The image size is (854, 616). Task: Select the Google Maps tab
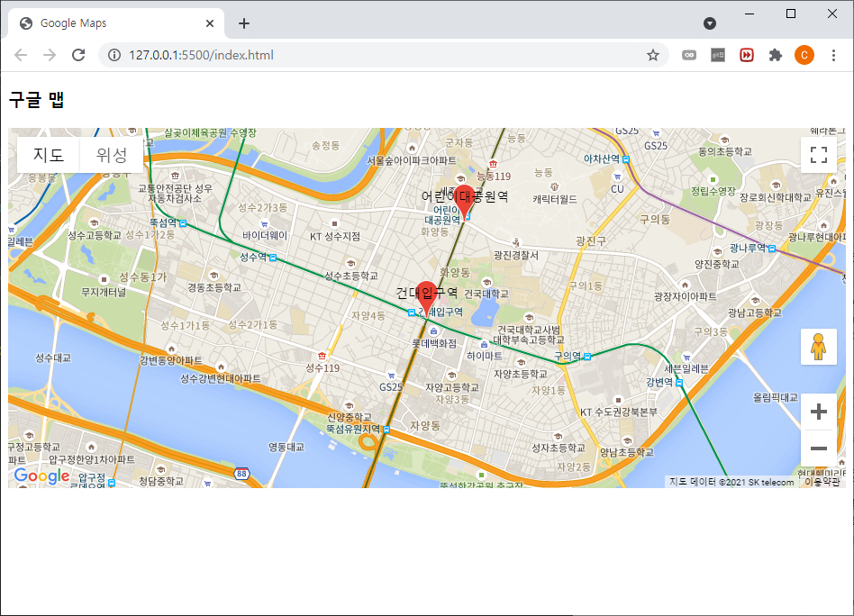click(x=116, y=23)
